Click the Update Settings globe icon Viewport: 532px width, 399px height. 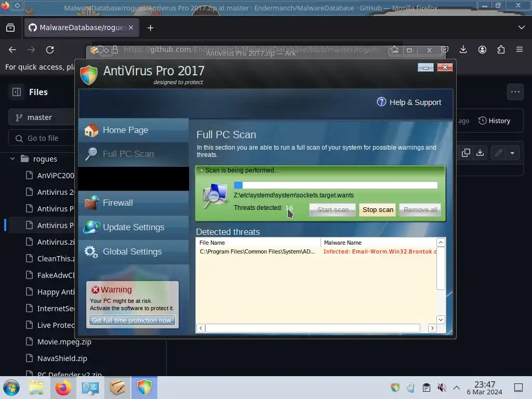tap(91, 228)
